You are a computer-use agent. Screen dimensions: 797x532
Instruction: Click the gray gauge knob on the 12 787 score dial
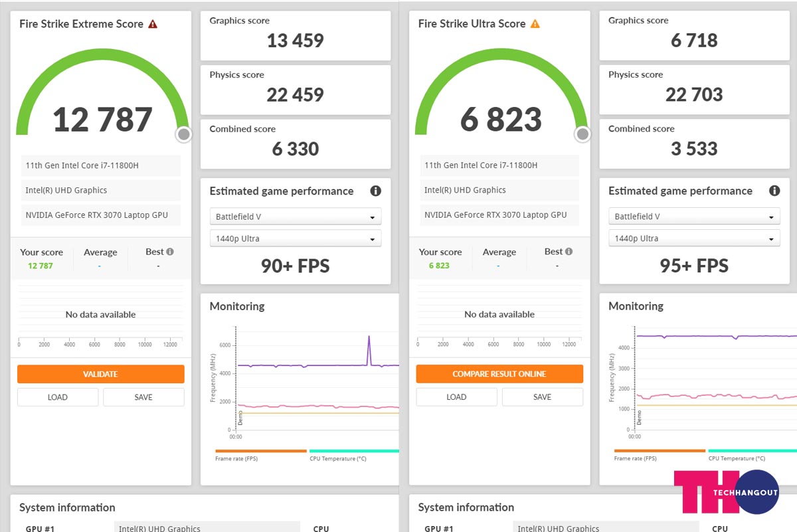pos(184,135)
